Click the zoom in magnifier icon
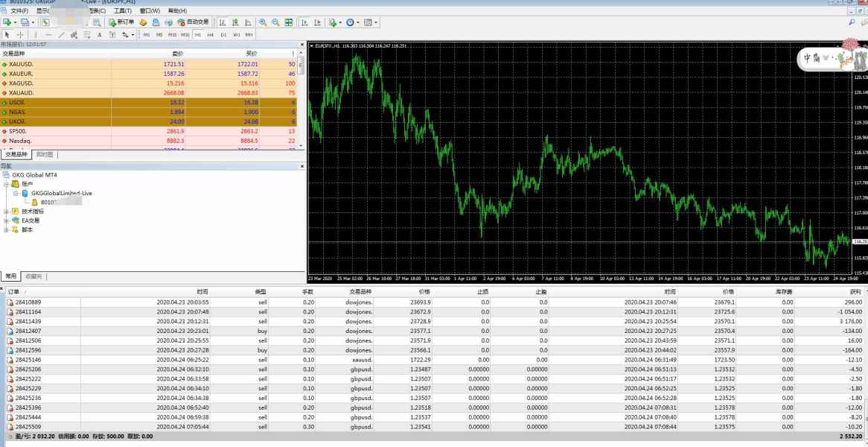Viewport: 868px width, 447px height. tap(264, 22)
